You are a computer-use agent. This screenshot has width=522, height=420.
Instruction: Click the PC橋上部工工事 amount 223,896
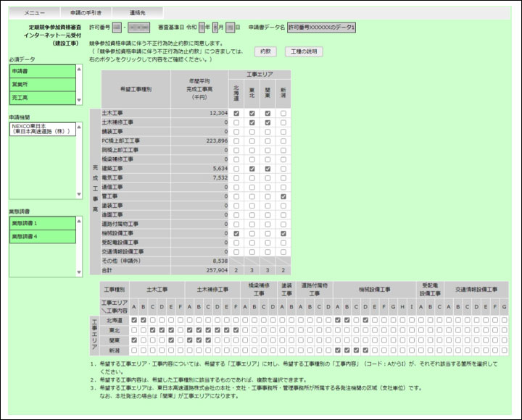[217, 141]
